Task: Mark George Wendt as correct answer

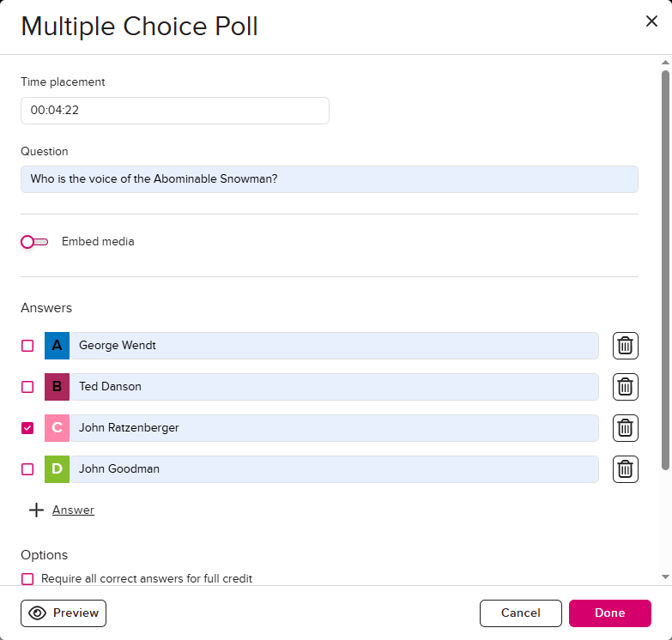Action: (27, 345)
